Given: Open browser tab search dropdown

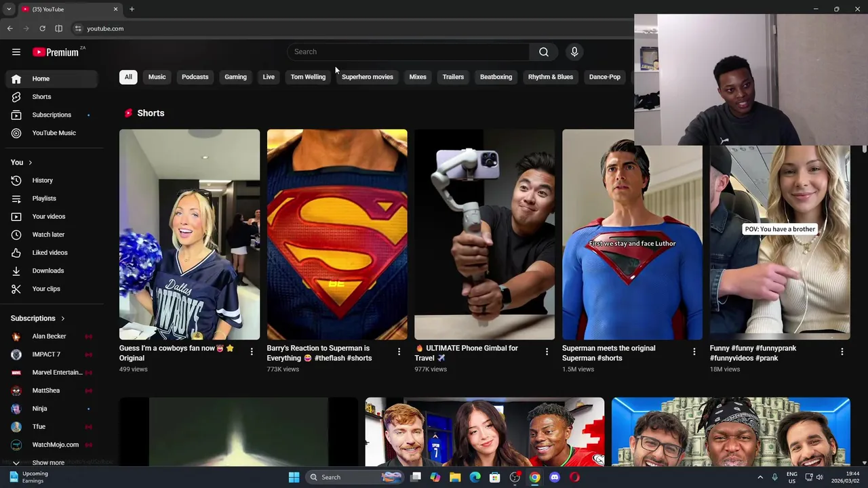Looking at the screenshot, I should click(8, 9).
